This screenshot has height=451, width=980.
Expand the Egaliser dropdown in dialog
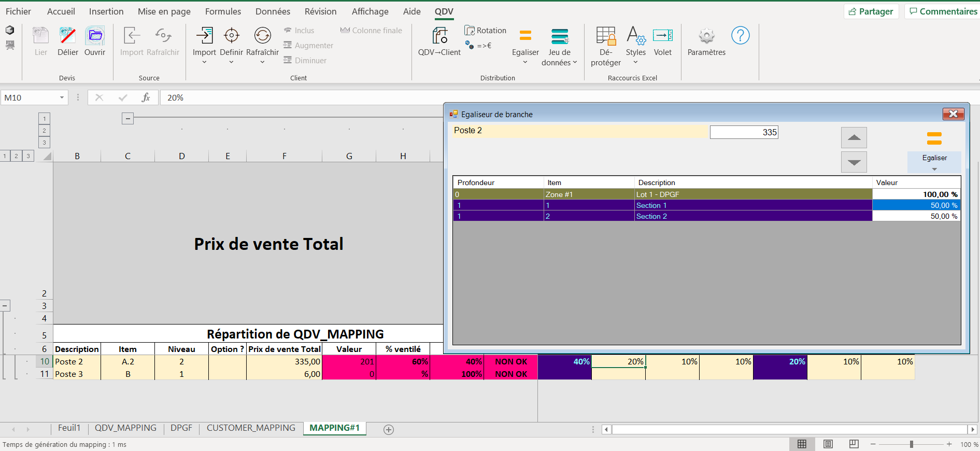pyautogui.click(x=934, y=169)
